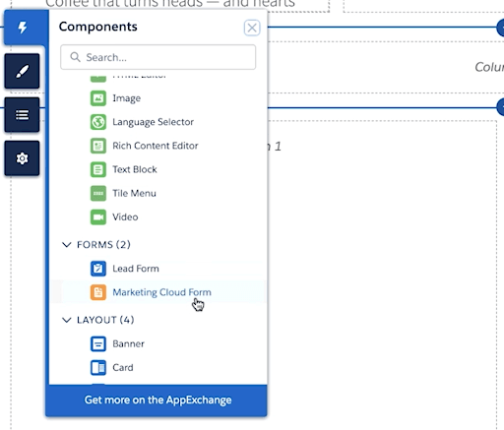This screenshot has height=430, width=504.
Task: Click the Marketing Cloud Form label
Action: point(161,292)
